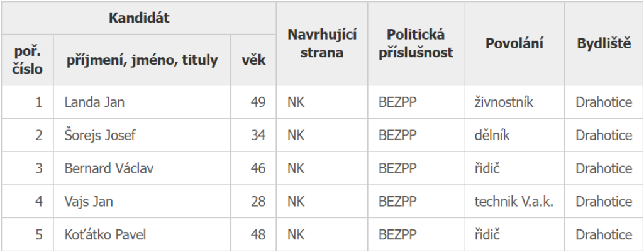Image resolution: width=644 pixels, height=252 pixels.
Task: Click the živnostník occupation cell
Action: pos(514,102)
